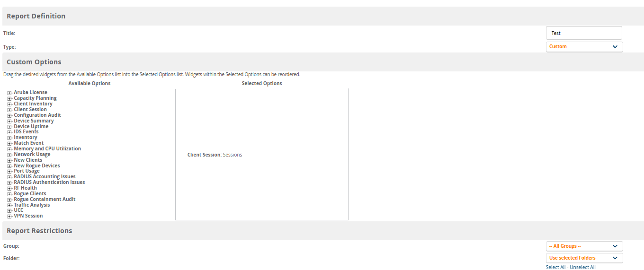Select the Client Session: Sessions widget
The height and width of the screenshot is (270, 644).
215,155
